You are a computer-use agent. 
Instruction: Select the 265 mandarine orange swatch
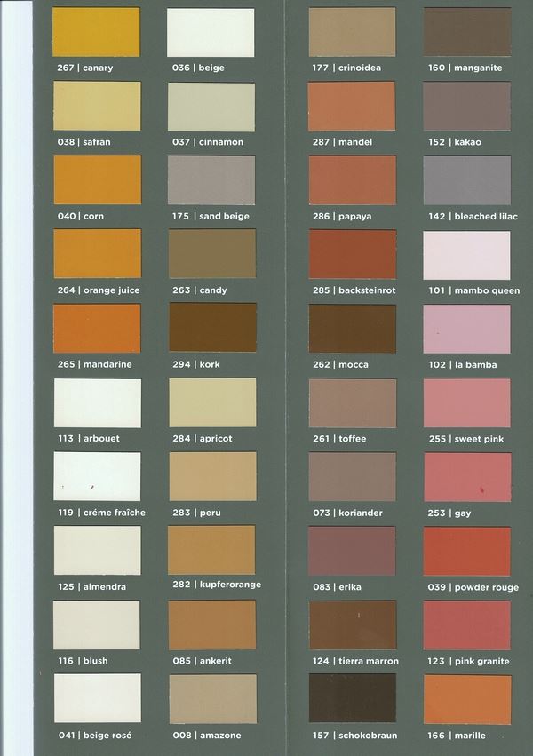tap(97, 328)
